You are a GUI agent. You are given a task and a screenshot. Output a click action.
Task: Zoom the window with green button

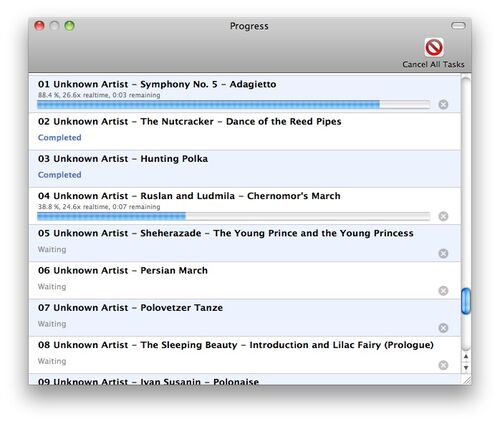tap(70, 26)
